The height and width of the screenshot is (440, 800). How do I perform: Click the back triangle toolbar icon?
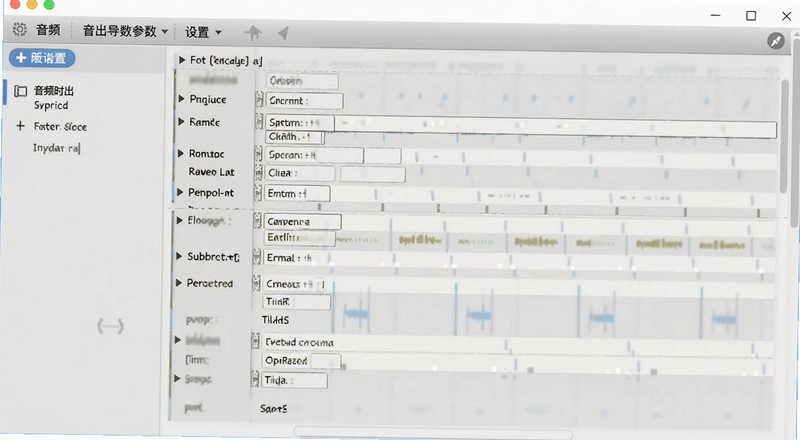click(283, 33)
